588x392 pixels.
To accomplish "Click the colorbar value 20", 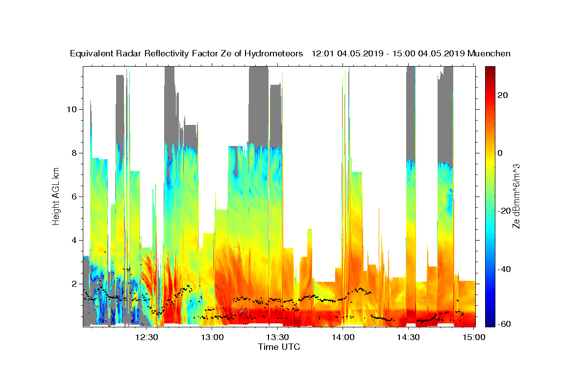I will coord(503,95).
